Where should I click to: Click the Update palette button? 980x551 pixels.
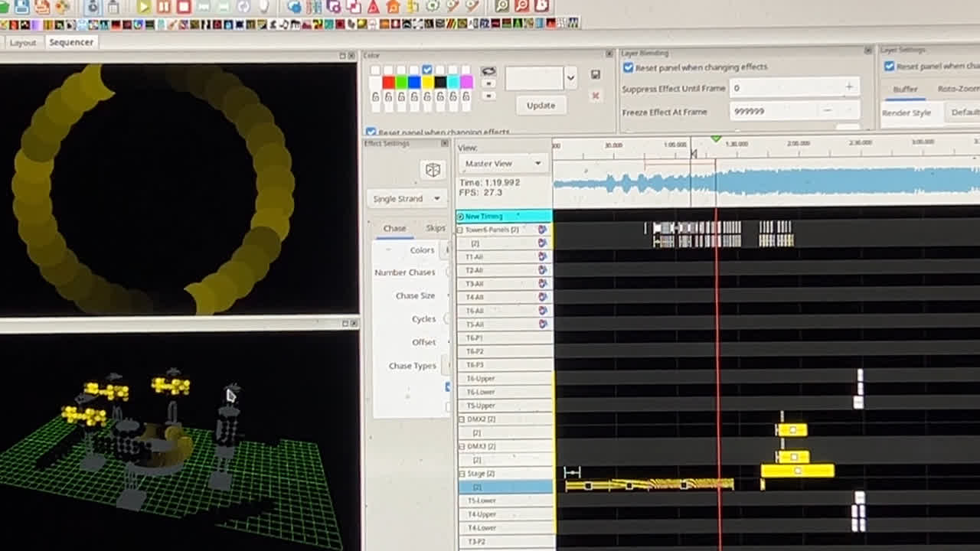coord(541,106)
